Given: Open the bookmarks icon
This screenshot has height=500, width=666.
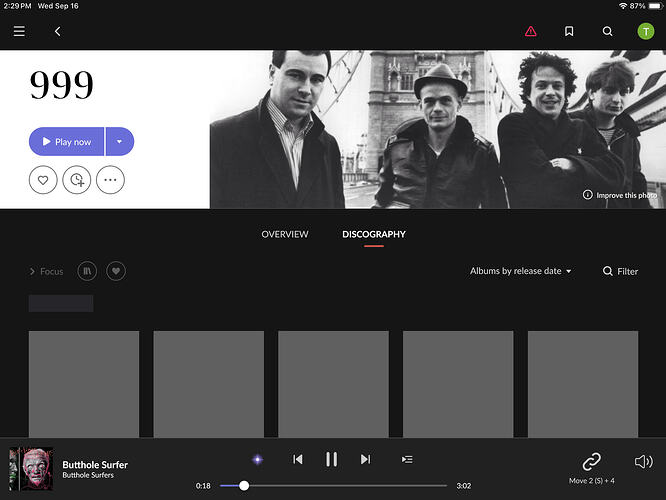Looking at the screenshot, I should tap(569, 31).
